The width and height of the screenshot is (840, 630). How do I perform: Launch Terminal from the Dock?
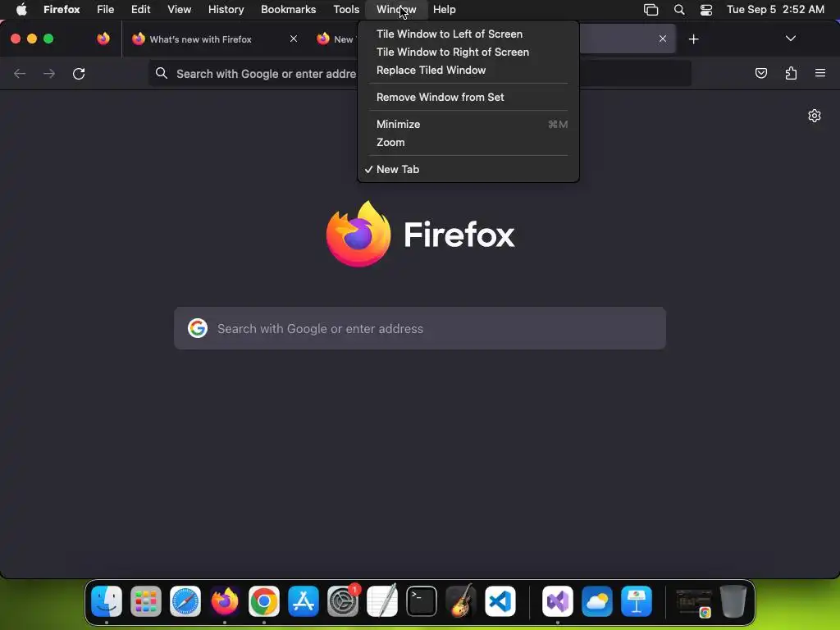[x=422, y=601]
